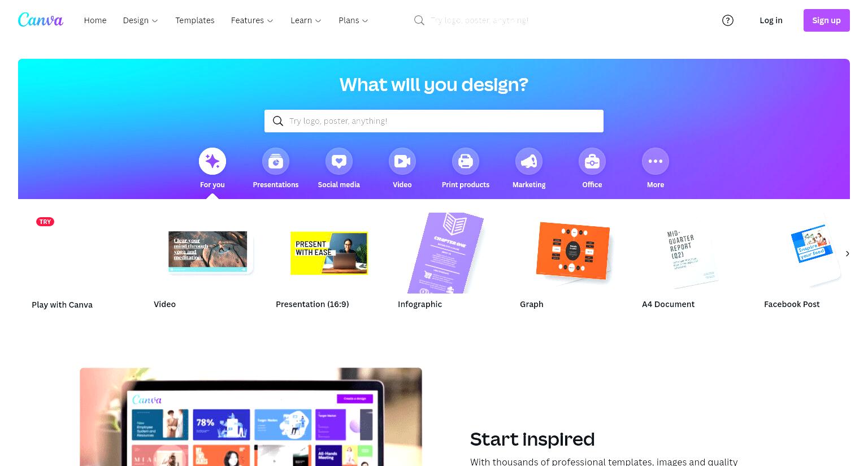Screen dimensions: 868x466
Task: Expand the Features dropdown menu
Action: [x=252, y=20]
